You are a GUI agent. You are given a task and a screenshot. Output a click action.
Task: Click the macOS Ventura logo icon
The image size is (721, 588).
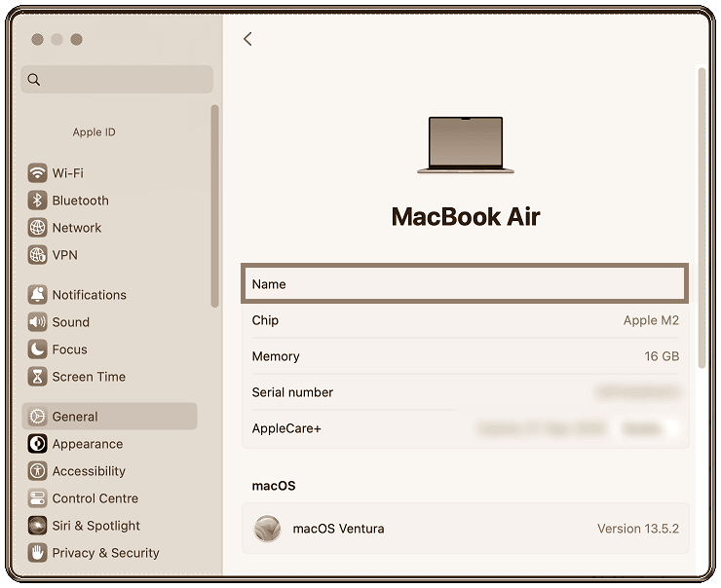(267, 529)
